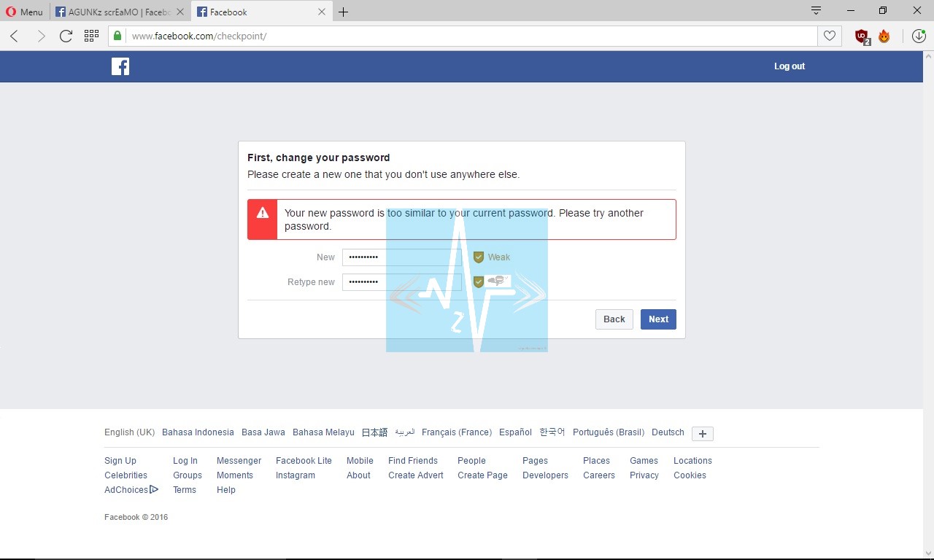Click the Back button
Screen dimensions: 934x560
(x=614, y=319)
